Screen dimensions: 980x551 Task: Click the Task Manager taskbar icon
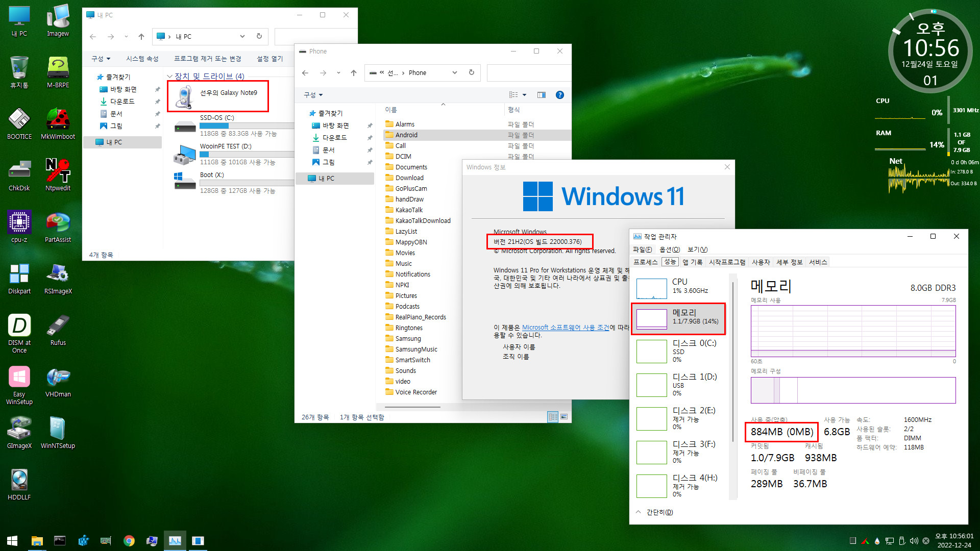[175, 541]
